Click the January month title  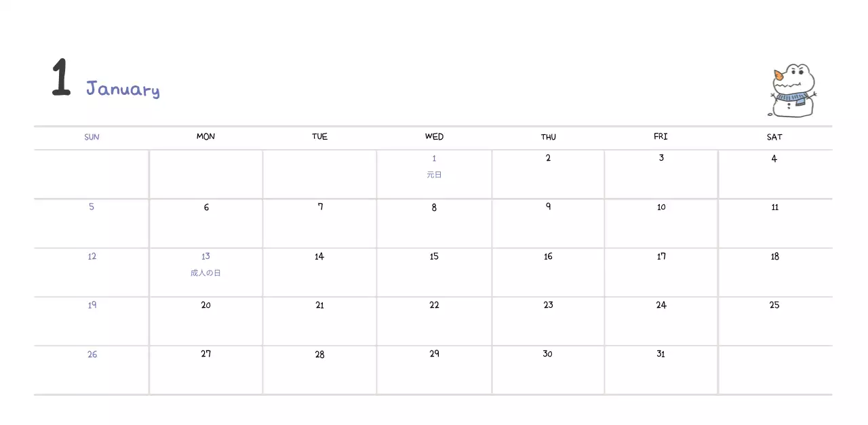click(123, 89)
